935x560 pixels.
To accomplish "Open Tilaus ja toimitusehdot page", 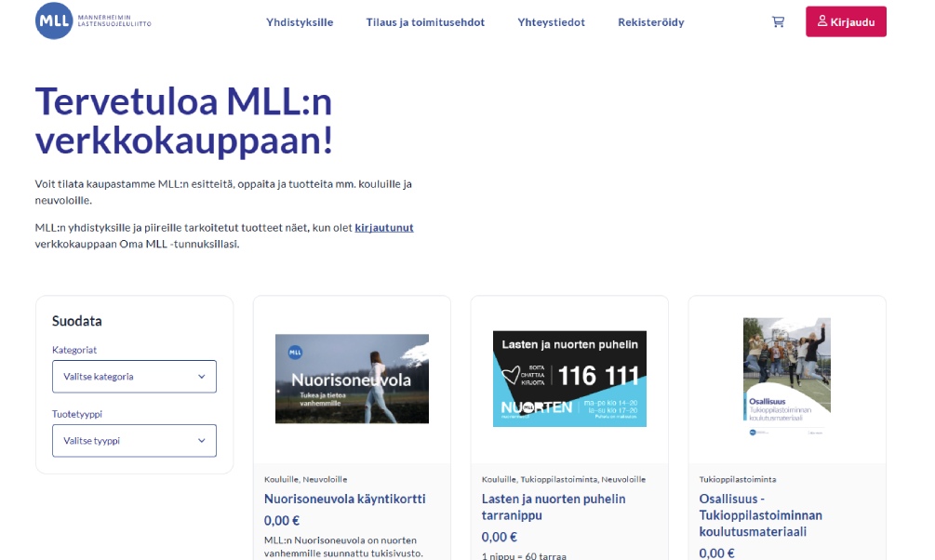I will pyautogui.click(x=425, y=22).
